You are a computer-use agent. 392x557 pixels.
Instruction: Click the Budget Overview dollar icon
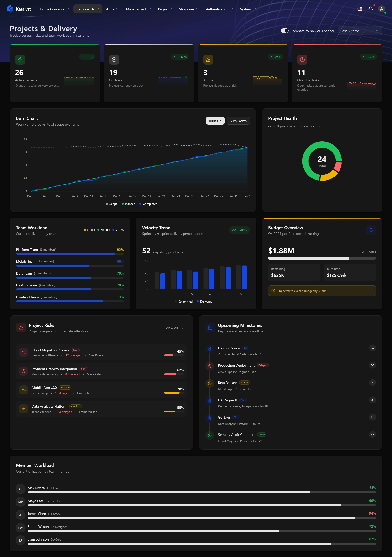pyautogui.click(x=371, y=230)
